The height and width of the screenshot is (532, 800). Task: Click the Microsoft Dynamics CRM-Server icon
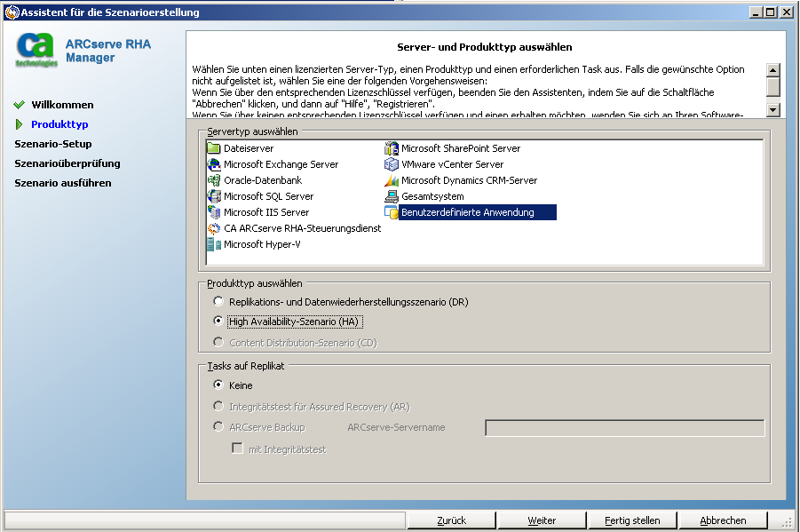[x=392, y=180]
